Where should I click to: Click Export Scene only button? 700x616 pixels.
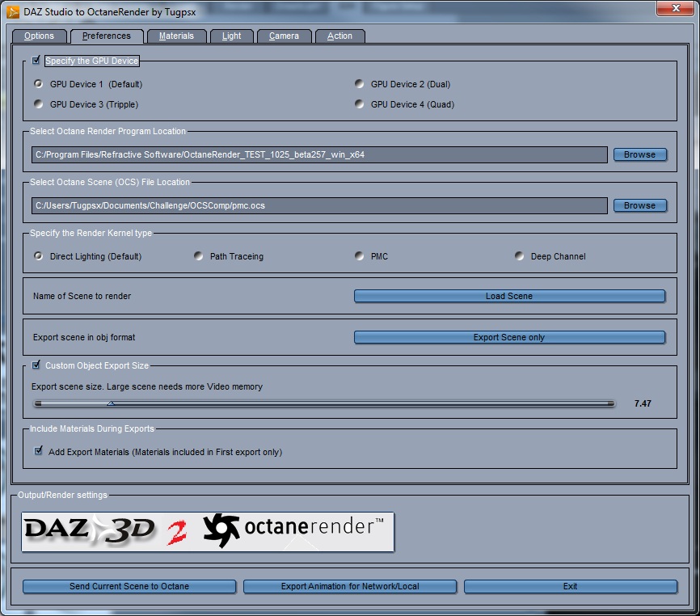(509, 337)
